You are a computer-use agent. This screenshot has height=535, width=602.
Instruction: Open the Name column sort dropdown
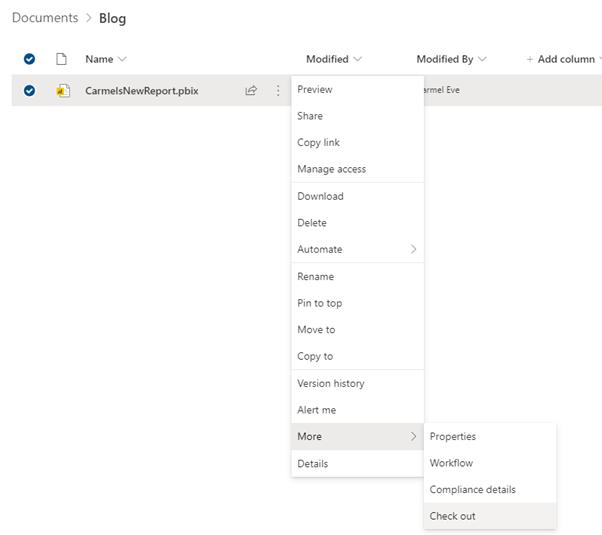click(106, 59)
